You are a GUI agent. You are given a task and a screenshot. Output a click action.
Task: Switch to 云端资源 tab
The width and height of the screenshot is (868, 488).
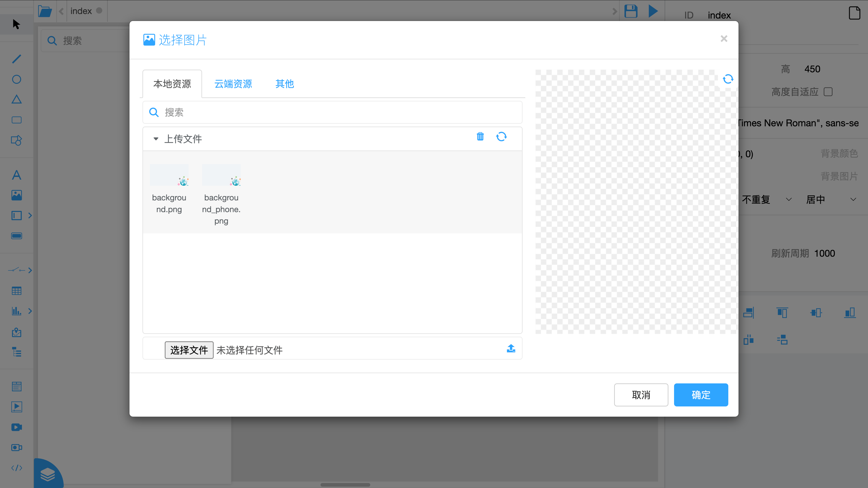click(x=233, y=84)
